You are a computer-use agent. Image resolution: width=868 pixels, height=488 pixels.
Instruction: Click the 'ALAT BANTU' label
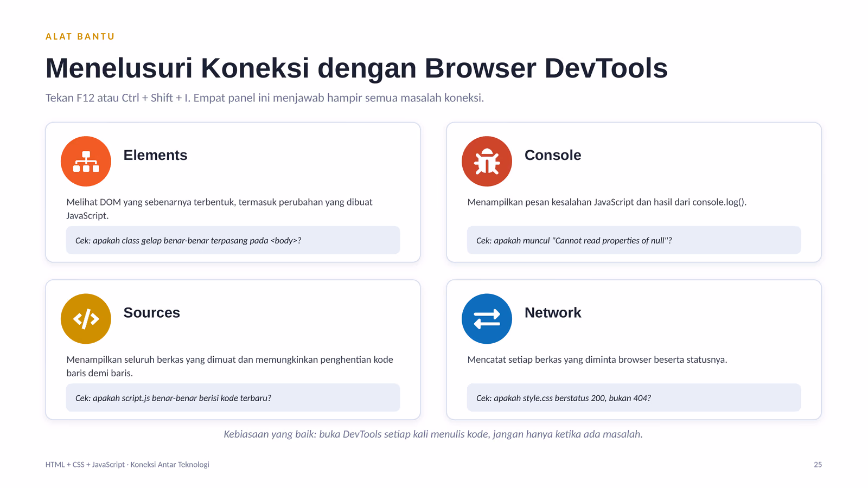tap(80, 36)
